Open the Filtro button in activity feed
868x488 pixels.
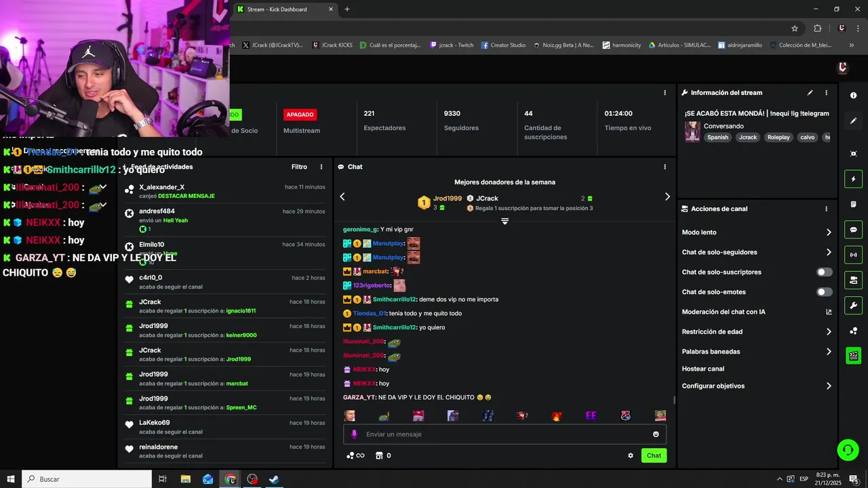pos(299,167)
